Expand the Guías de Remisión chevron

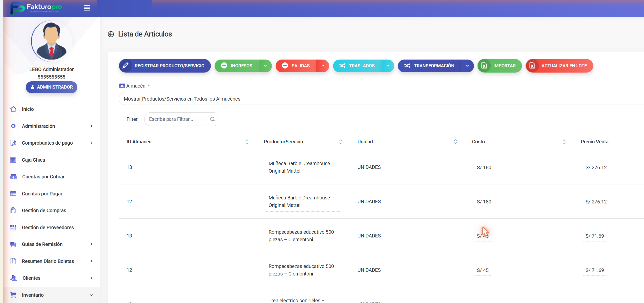[x=92, y=244]
